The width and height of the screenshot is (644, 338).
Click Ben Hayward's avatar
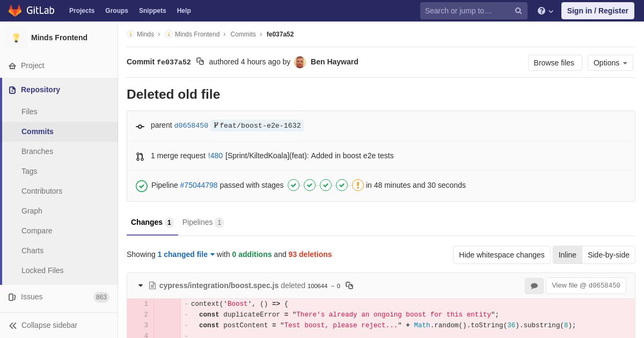click(300, 62)
